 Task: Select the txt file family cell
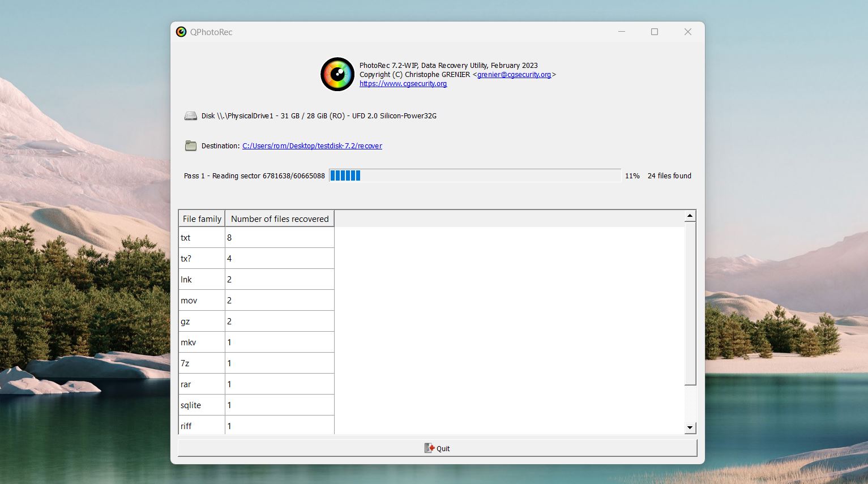(x=202, y=238)
